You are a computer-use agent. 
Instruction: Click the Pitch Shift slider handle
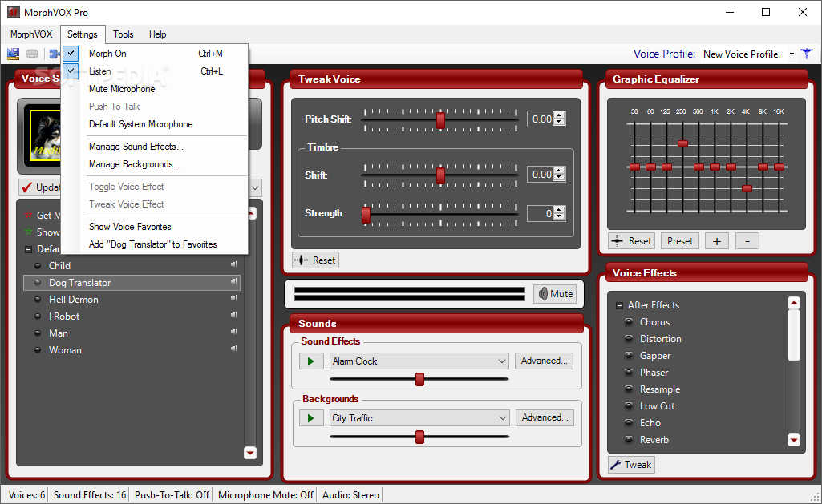(x=440, y=120)
